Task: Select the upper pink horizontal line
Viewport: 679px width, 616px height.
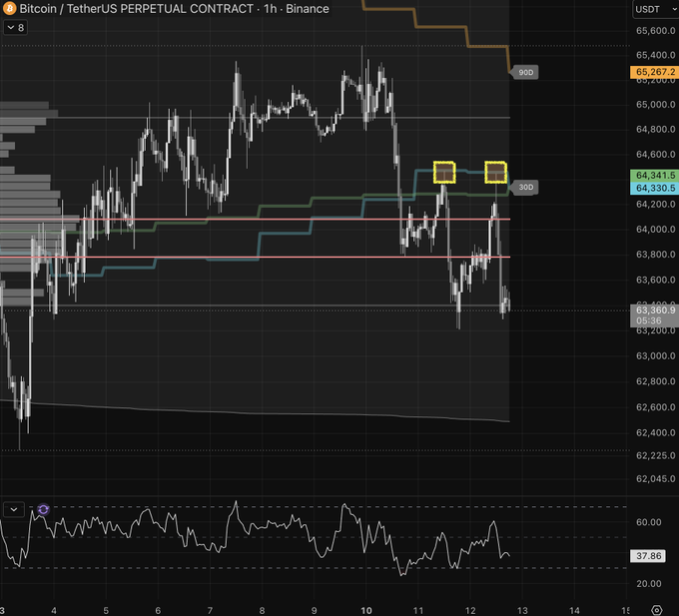Action: point(255,220)
